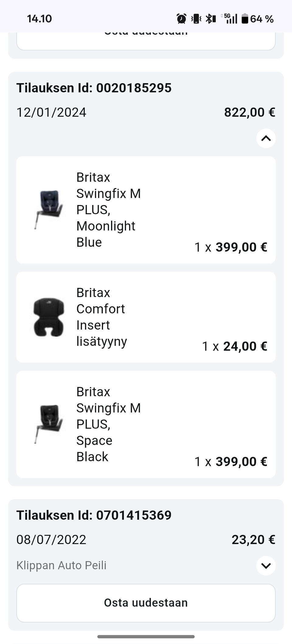
Task: Tap the vibrate mode status icon
Action: tap(196, 19)
